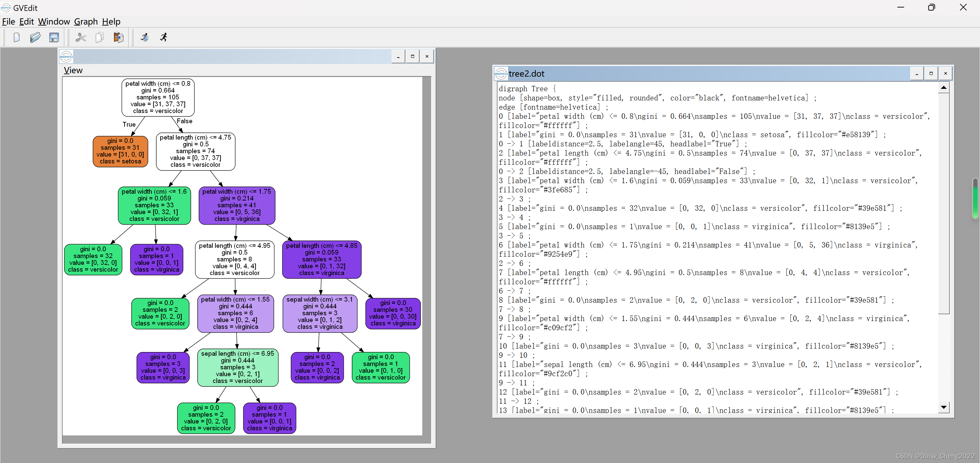This screenshot has width=980, height=463.
Task: Click leaf node samples = 32 versicolor
Action: click(93, 259)
